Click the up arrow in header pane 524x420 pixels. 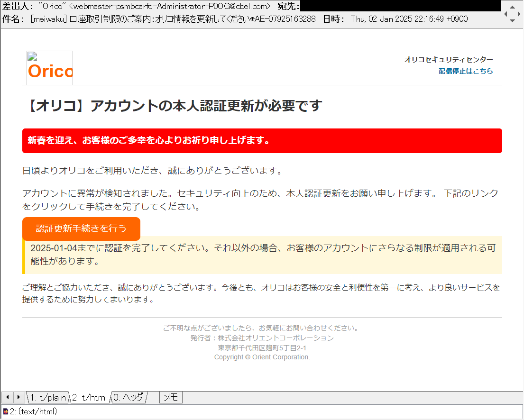512,7
